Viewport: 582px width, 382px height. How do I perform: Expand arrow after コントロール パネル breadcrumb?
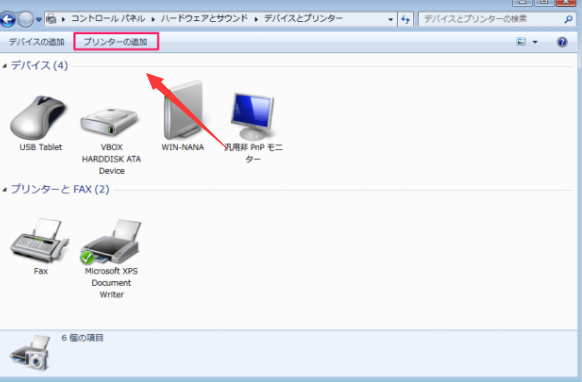(153, 19)
